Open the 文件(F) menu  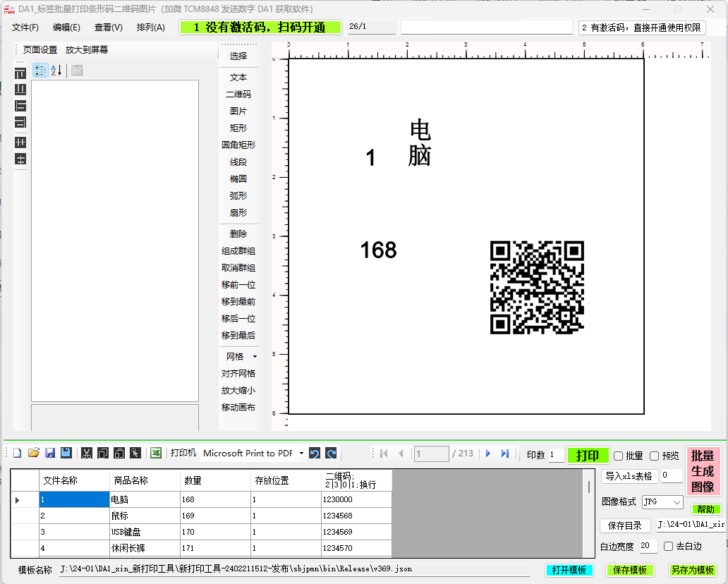pyautogui.click(x=25, y=28)
